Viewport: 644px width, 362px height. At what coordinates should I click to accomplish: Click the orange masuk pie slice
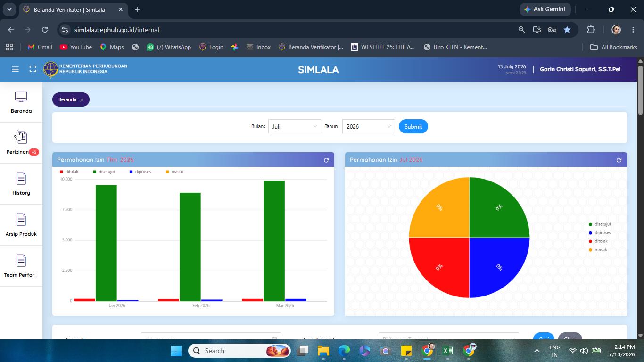click(443, 212)
